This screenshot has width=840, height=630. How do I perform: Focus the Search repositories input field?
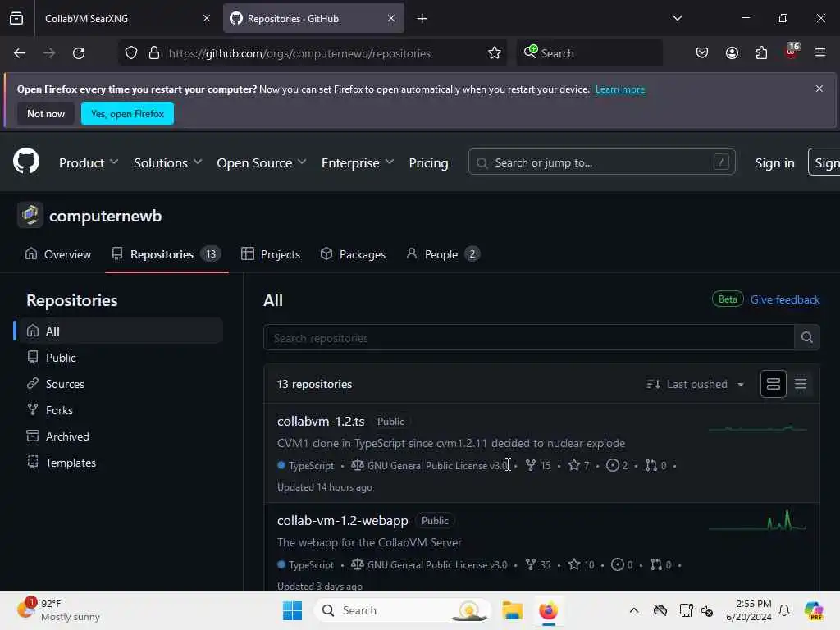coord(529,337)
